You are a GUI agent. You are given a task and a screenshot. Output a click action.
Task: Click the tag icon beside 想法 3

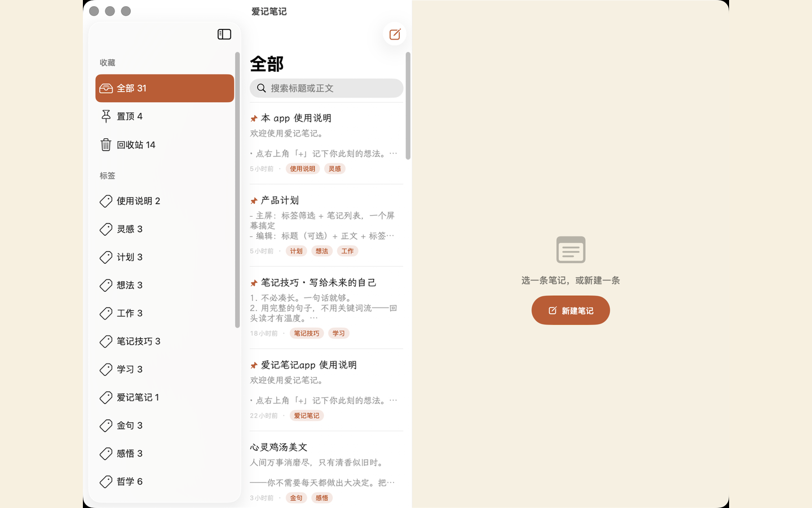tap(106, 286)
